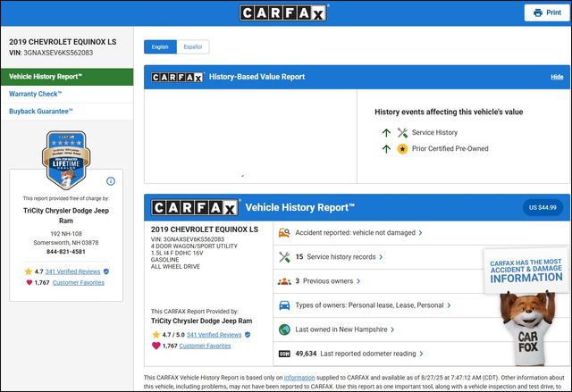Viewport: 572px width, 392px height.
Task: Click 'History events affecting this vehicle's value' heading
Action: pyautogui.click(x=449, y=112)
